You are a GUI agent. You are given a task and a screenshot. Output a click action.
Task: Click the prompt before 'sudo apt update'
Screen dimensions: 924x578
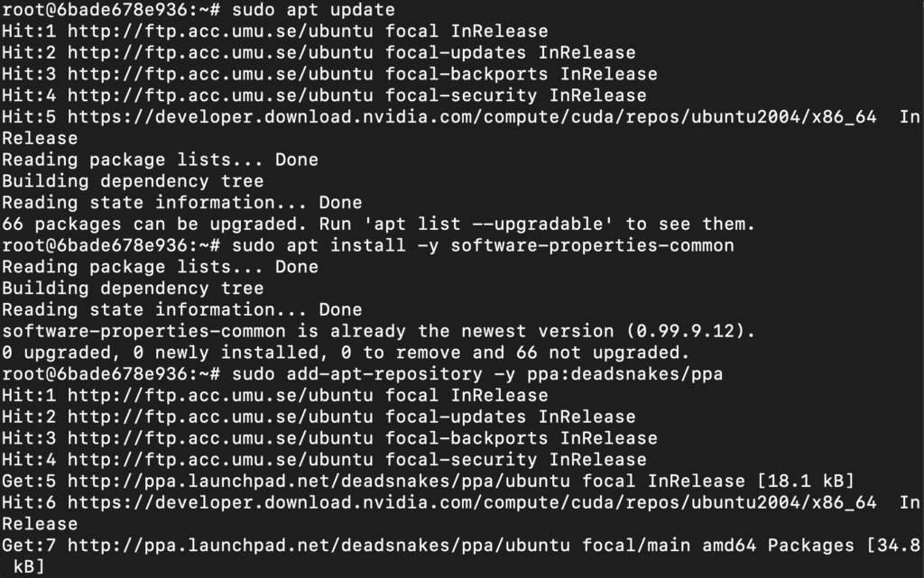(111, 10)
